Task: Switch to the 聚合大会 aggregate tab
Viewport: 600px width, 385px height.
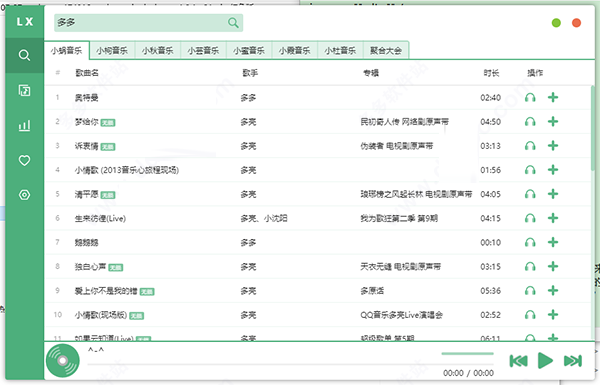Action: pos(386,50)
